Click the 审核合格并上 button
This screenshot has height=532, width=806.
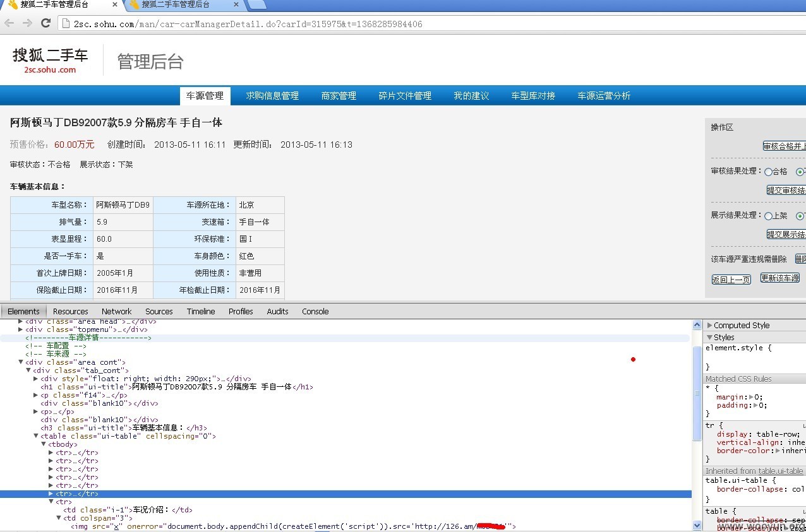coord(785,146)
